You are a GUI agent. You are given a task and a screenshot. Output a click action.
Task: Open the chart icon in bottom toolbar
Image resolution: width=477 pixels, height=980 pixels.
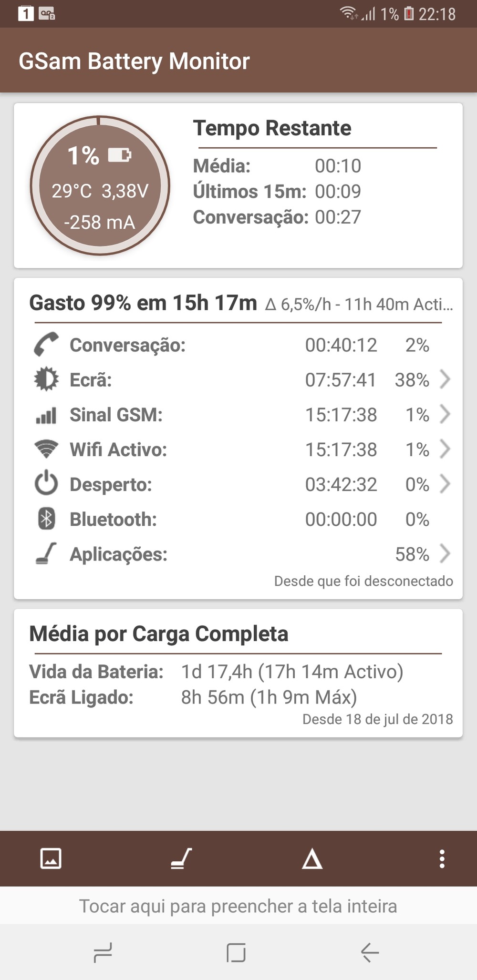[x=51, y=859]
